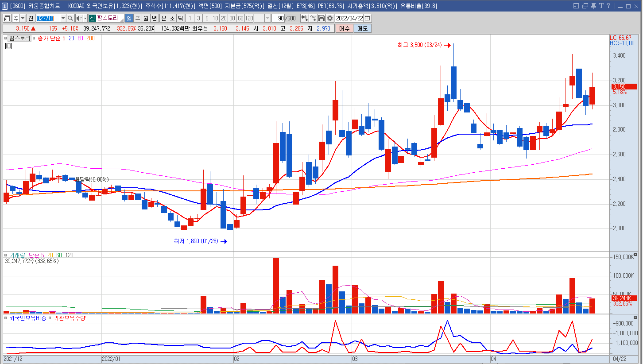Switch to 틱 tick period
Viewport: 643px width, 364px height.
(x=180, y=18)
